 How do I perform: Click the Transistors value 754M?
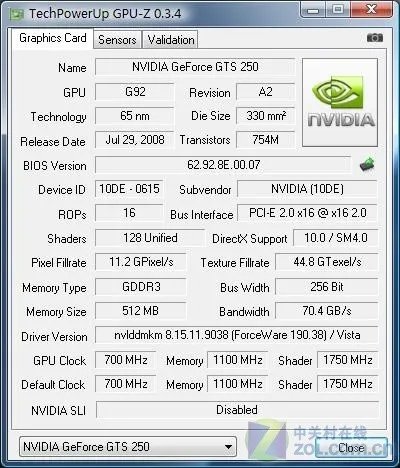tap(265, 140)
